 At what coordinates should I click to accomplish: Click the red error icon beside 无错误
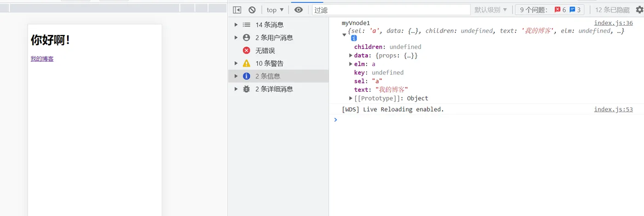click(x=247, y=51)
